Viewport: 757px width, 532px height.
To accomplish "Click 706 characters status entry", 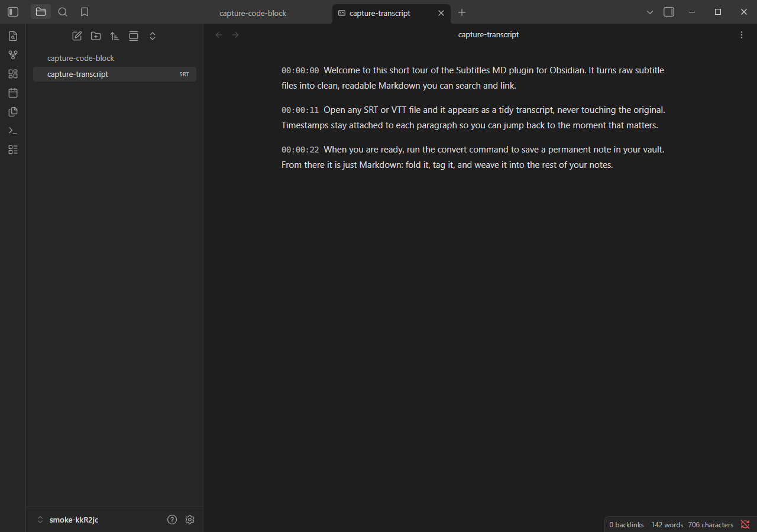I will (710, 525).
